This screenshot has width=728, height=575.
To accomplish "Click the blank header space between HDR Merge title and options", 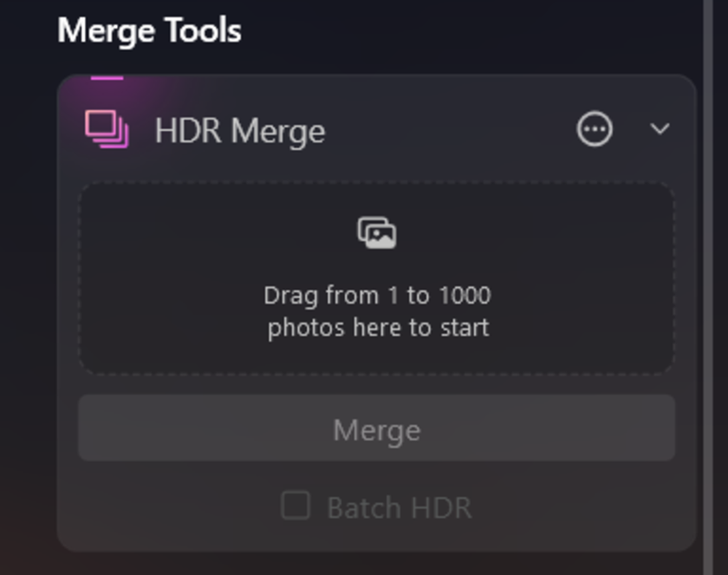I will click(451, 130).
